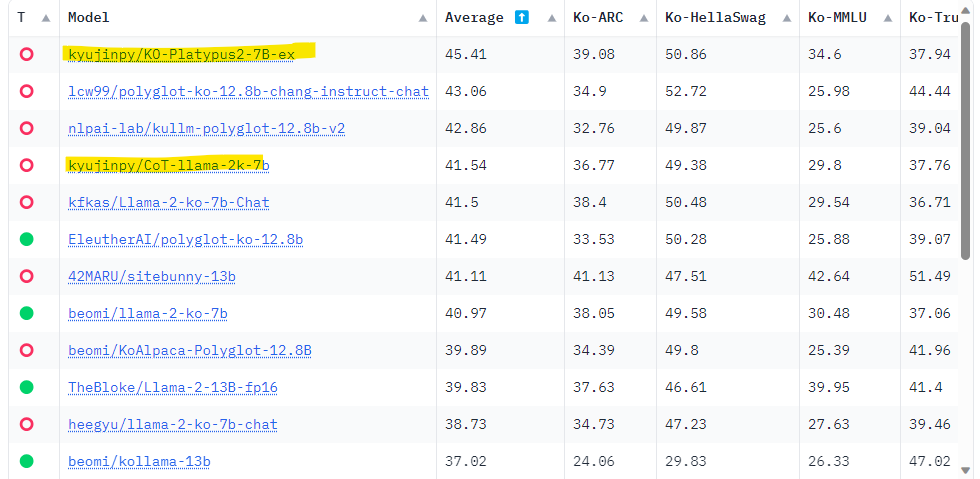The width and height of the screenshot is (980, 479).
Task: Click the red circle icon for heegyu/llama-2-ko-7b-chat
Action: coord(26,424)
